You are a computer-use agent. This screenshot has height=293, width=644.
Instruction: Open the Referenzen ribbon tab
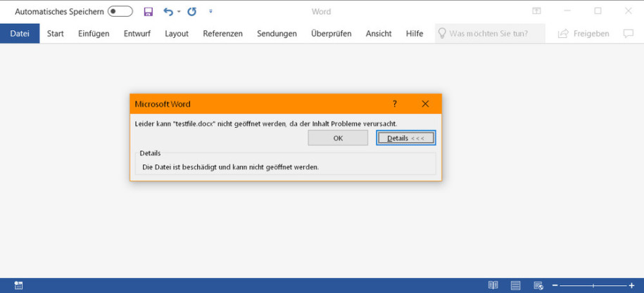point(222,34)
